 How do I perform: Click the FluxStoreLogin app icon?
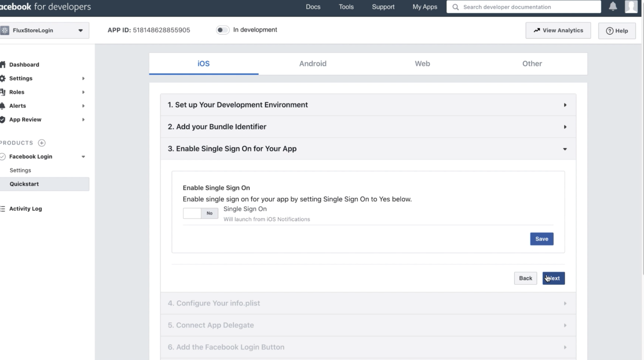click(4, 30)
